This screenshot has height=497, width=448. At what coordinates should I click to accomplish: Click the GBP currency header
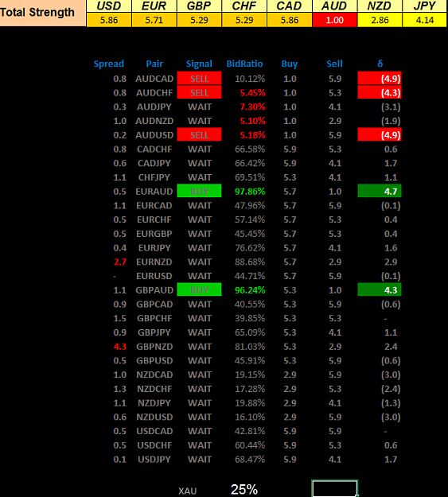pos(199,6)
